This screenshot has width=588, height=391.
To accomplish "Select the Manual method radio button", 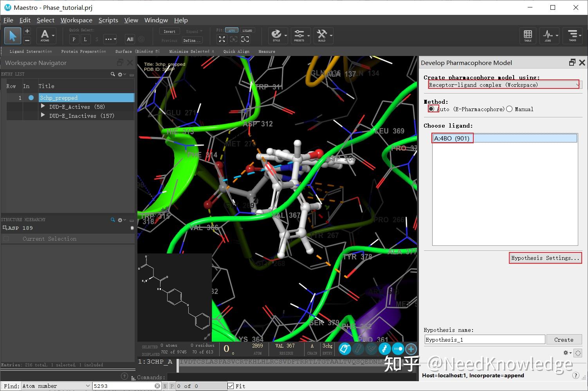I will pos(509,109).
